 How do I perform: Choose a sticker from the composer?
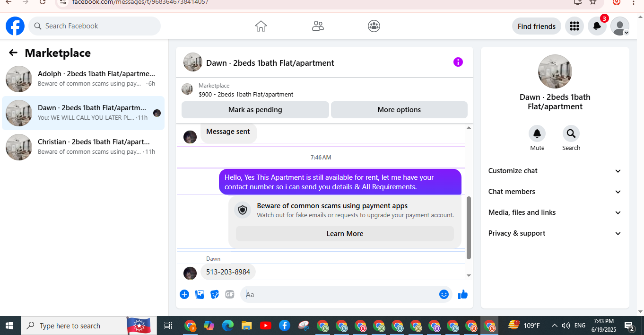(x=215, y=294)
